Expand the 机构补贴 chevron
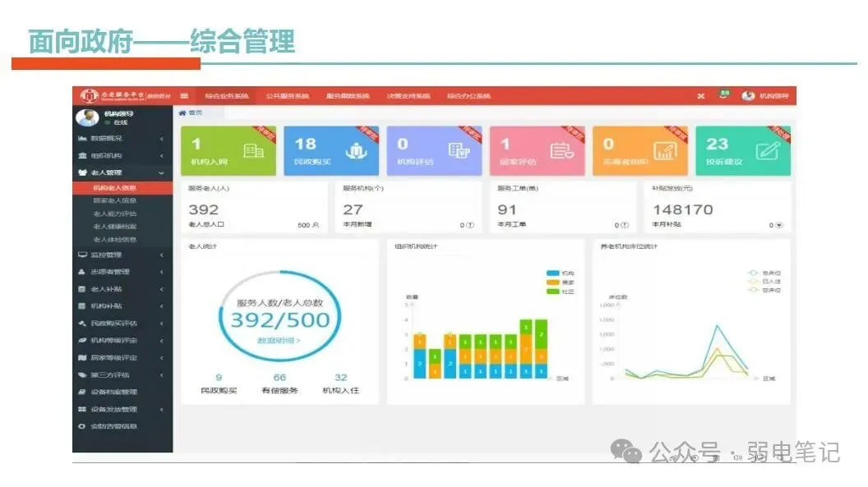 [162, 306]
